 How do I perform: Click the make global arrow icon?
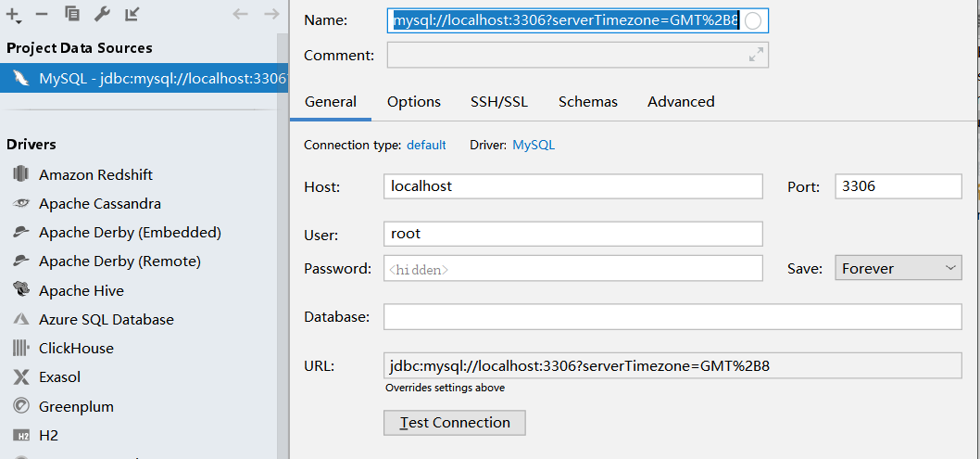pos(132,14)
